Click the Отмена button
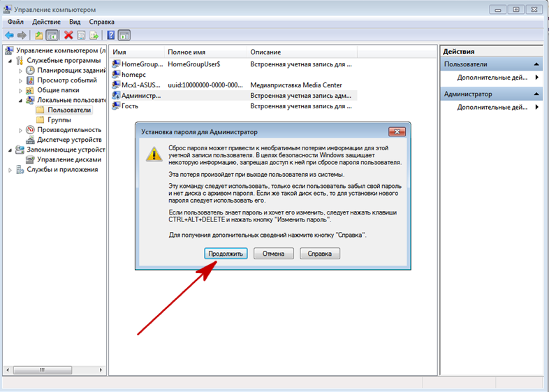This screenshot has width=549, height=392. pyautogui.click(x=273, y=253)
